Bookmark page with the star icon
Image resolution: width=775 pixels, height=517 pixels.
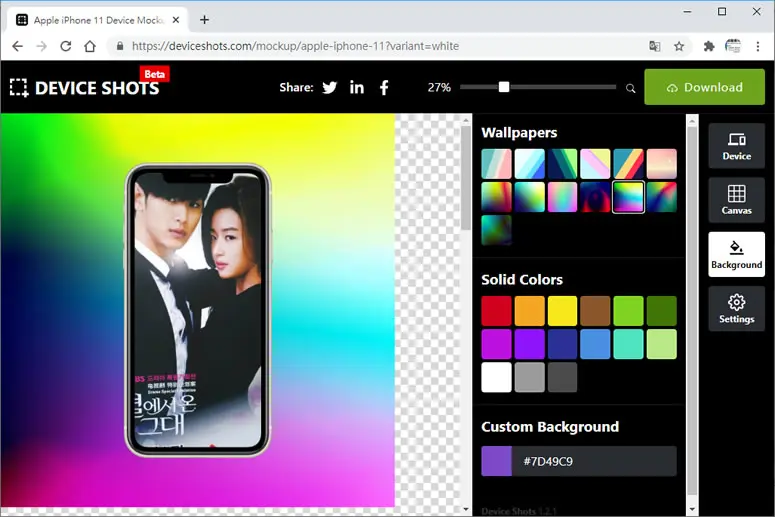click(x=679, y=46)
